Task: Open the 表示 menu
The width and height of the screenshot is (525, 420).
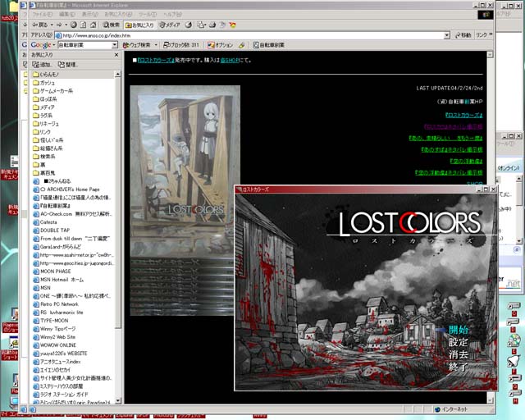Action: (89, 15)
